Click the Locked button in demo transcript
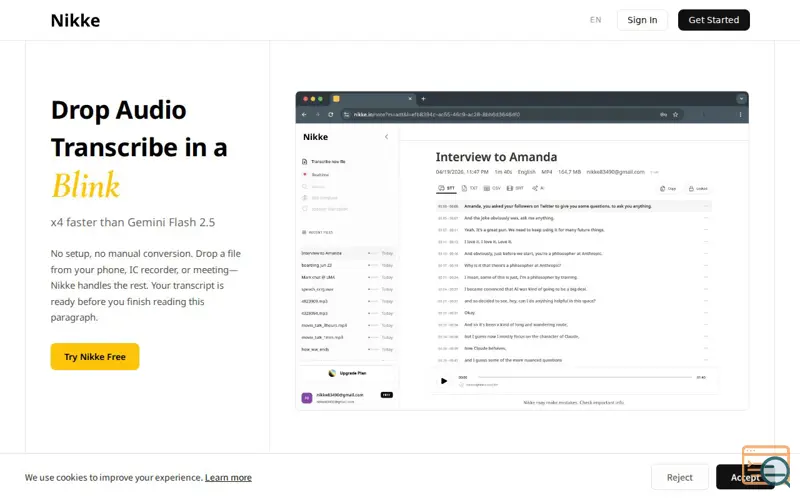This screenshot has width=800, height=500. point(698,189)
